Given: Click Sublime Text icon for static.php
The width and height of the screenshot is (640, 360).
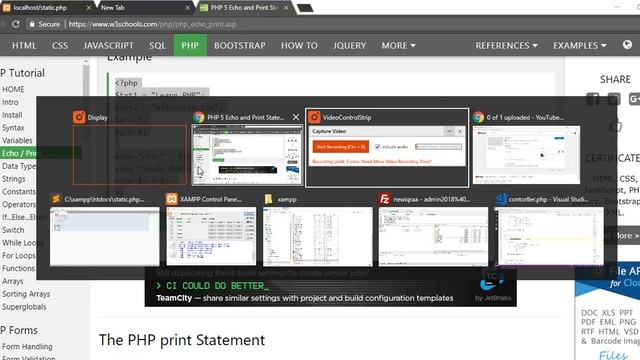Looking at the screenshot, I should 56,199.
